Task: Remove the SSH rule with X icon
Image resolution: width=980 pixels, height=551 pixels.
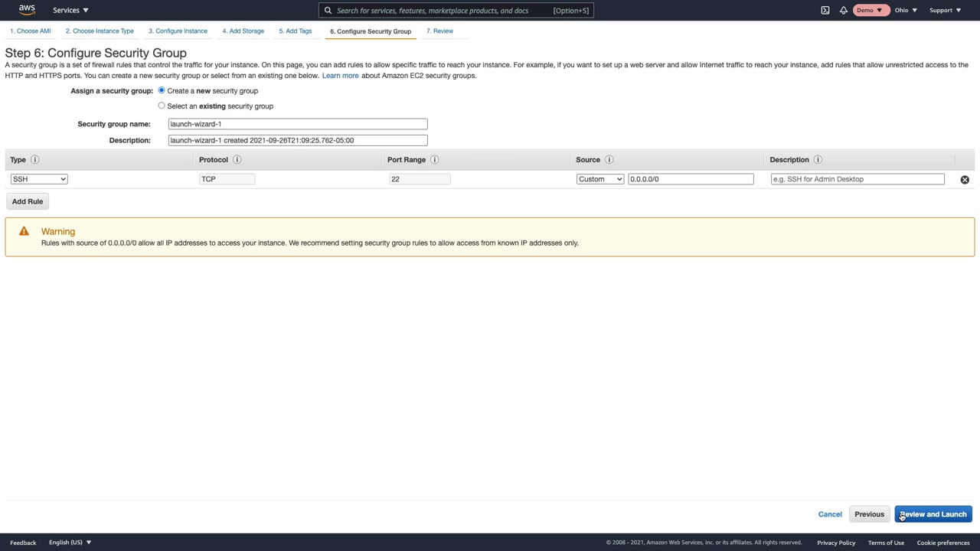Action: point(965,180)
